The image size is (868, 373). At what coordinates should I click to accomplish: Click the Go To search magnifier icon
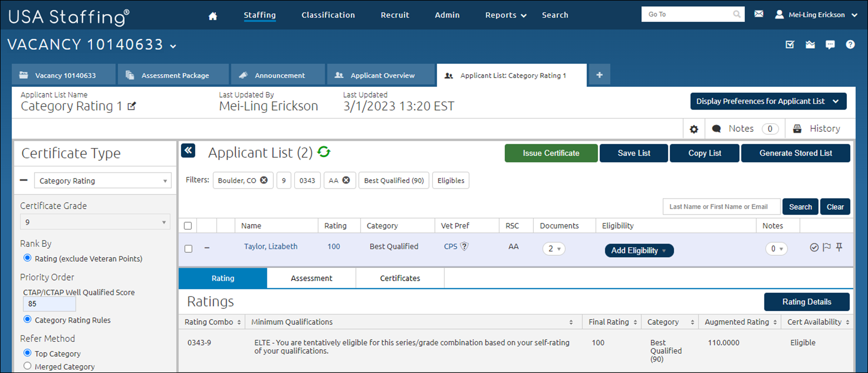point(737,14)
